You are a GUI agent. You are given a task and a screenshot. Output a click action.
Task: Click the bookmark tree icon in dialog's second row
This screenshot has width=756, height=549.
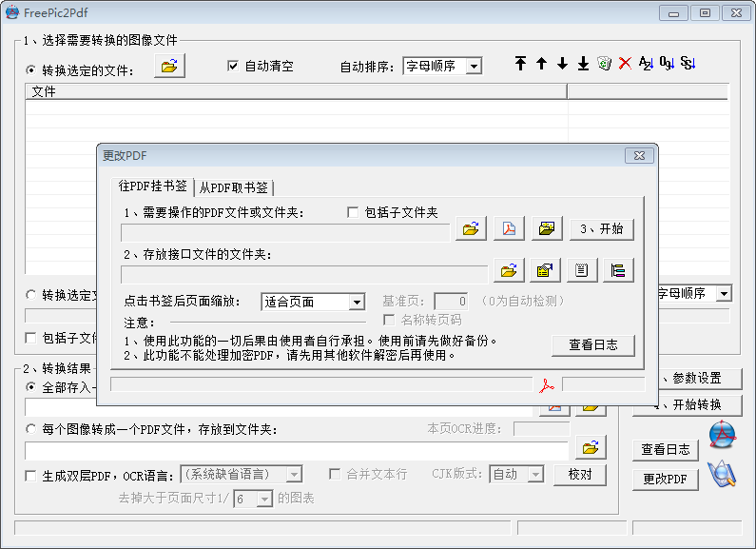(618, 270)
